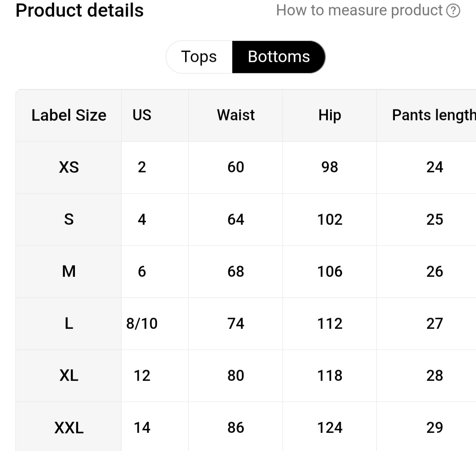Select the XS size row label
This screenshot has width=476, height=451.
coord(69,167)
